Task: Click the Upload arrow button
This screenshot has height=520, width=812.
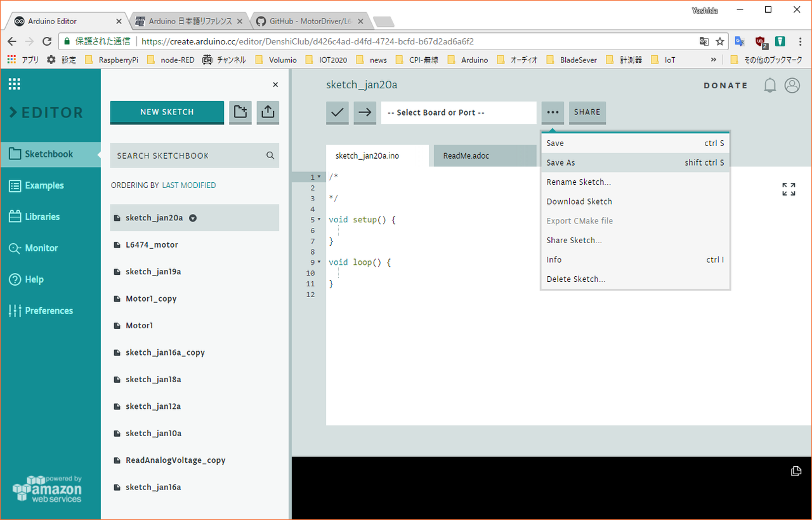Action: click(365, 112)
